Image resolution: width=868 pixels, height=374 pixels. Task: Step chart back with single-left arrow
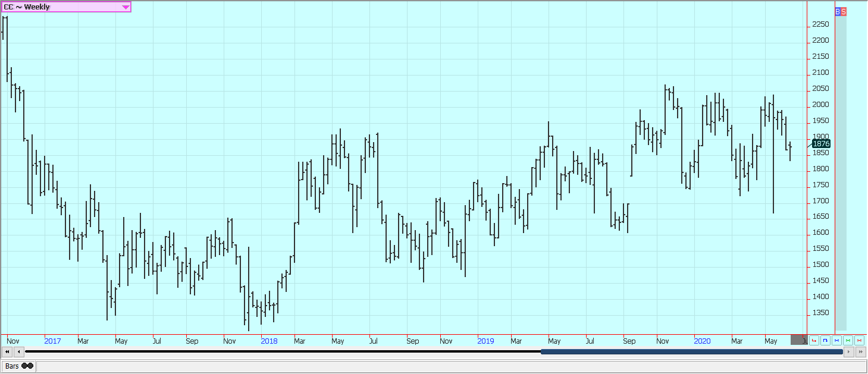pos(19,352)
